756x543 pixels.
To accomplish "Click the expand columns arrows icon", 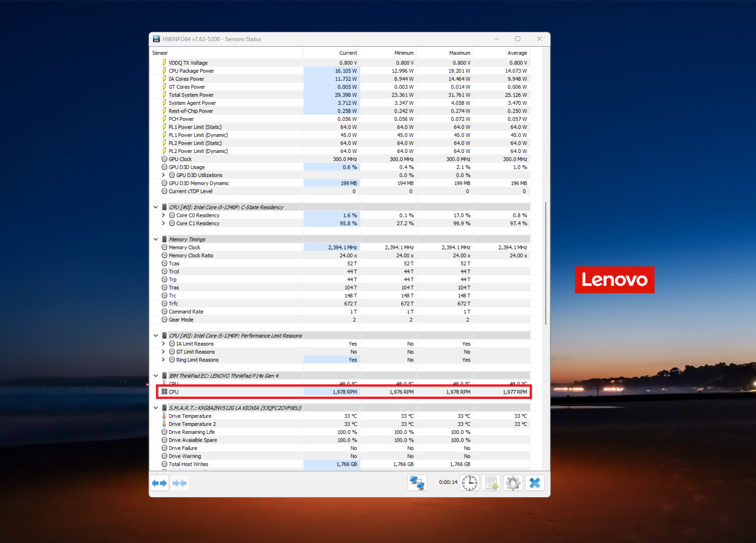I will click(x=159, y=483).
